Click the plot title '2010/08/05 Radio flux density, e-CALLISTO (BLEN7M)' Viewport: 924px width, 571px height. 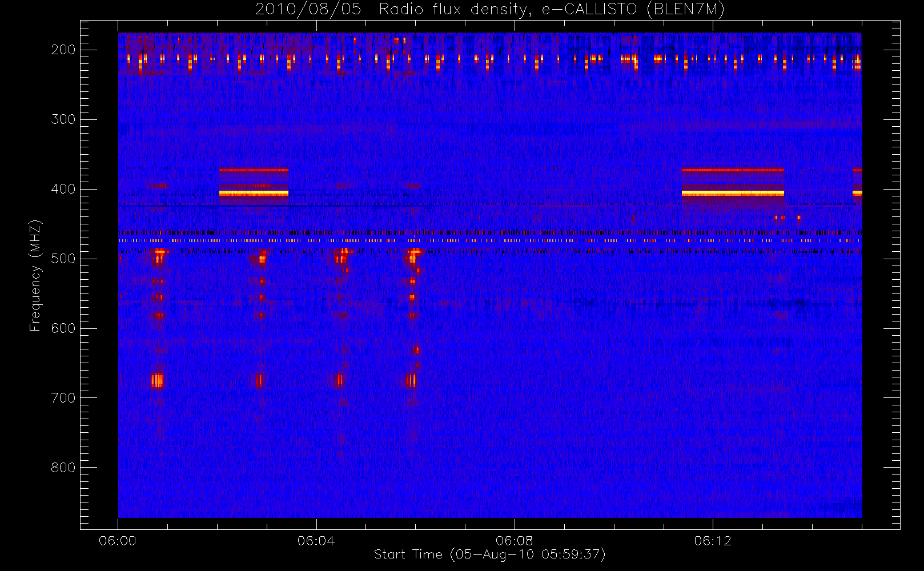489,10
